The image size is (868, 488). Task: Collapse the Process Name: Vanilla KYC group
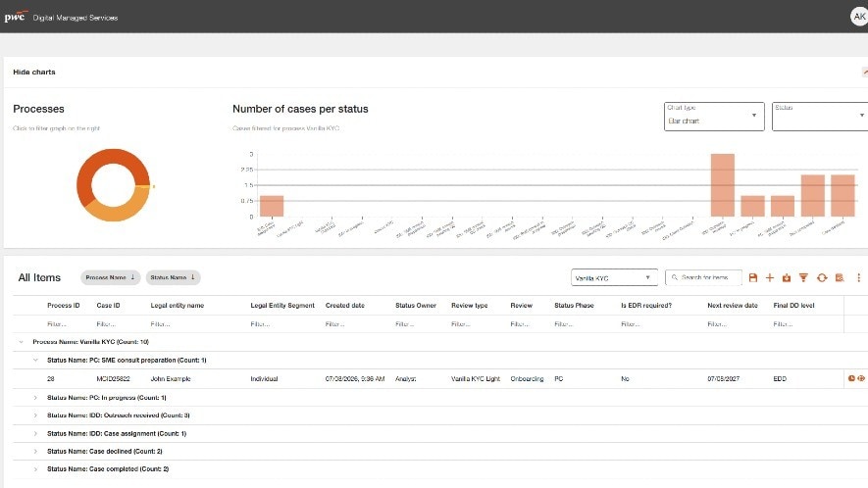pos(21,342)
